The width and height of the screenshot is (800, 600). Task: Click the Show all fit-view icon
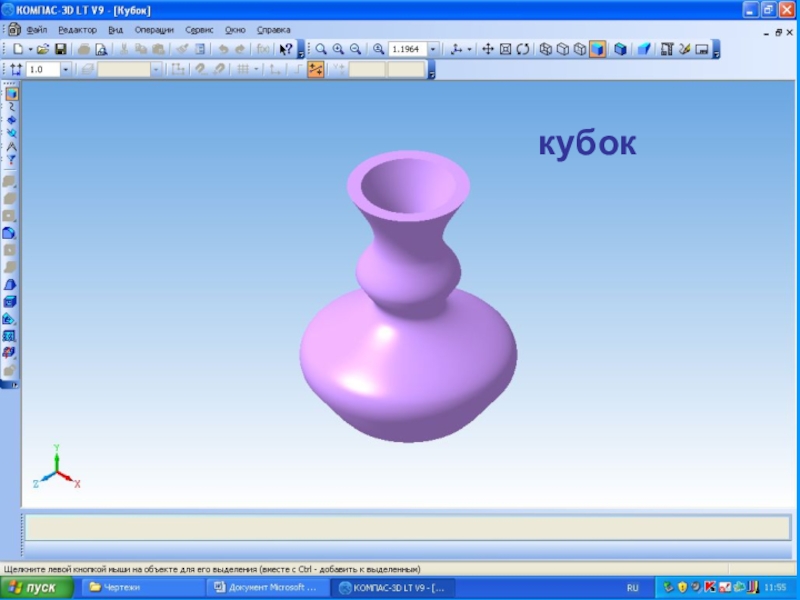pos(505,49)
